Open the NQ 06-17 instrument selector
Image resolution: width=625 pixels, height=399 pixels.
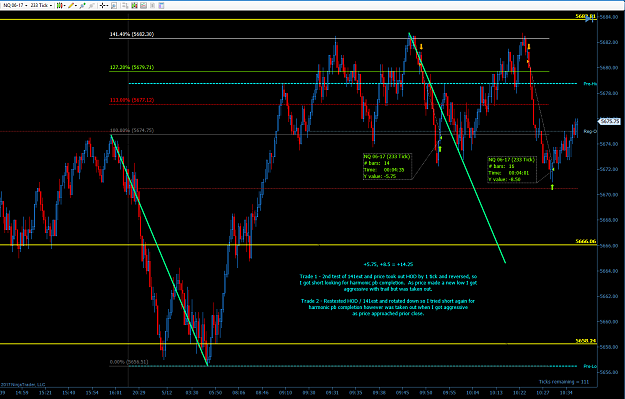15,5
